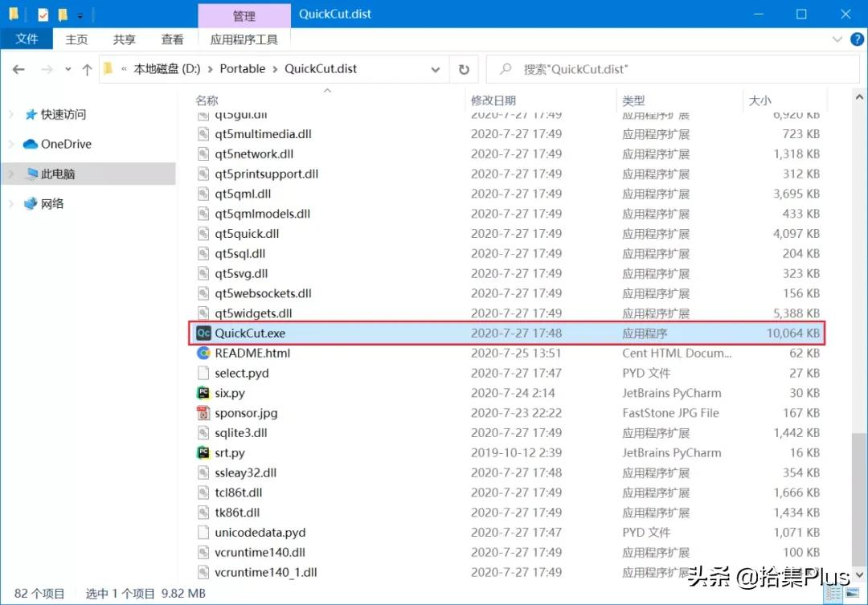Switch to details view layout icon

point(833,594)
